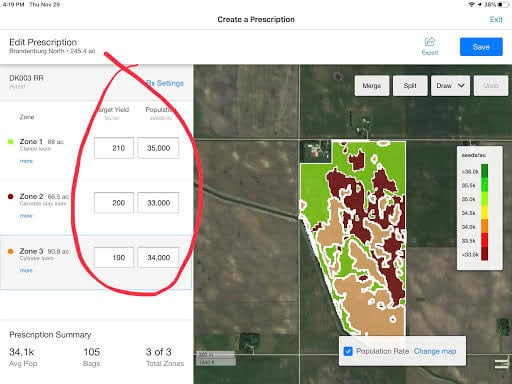Open map layers menu icon
Viewport: 512px width, 384px height.
[x=501, y=364]
